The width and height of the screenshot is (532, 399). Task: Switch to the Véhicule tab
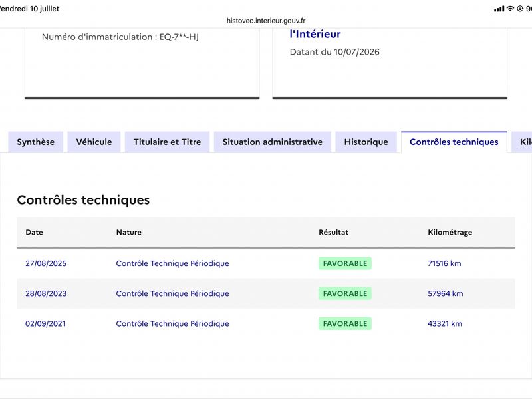pos(94,142)
